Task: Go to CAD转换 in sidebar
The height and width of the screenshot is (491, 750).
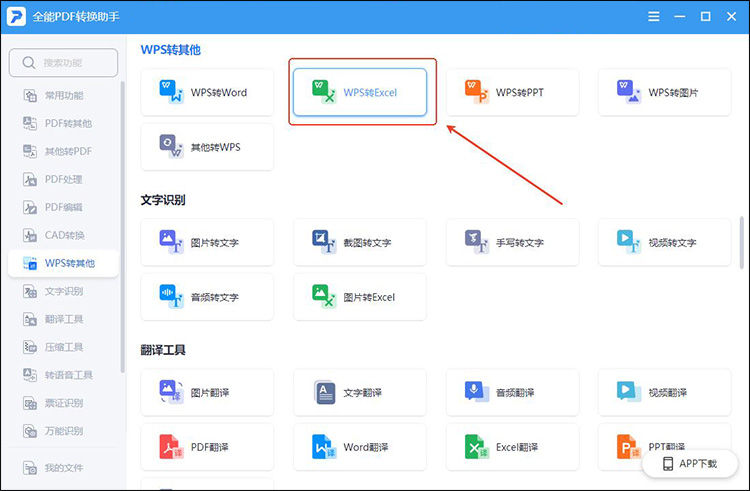Action: coord(63,235)
